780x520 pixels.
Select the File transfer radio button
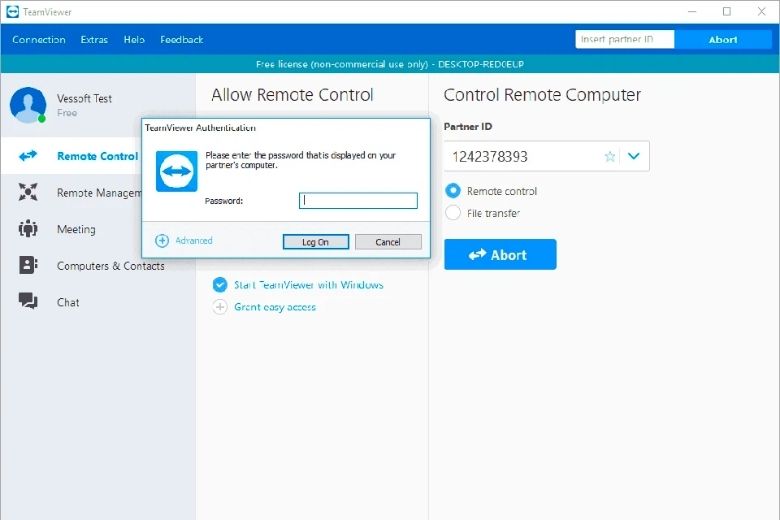453,213
